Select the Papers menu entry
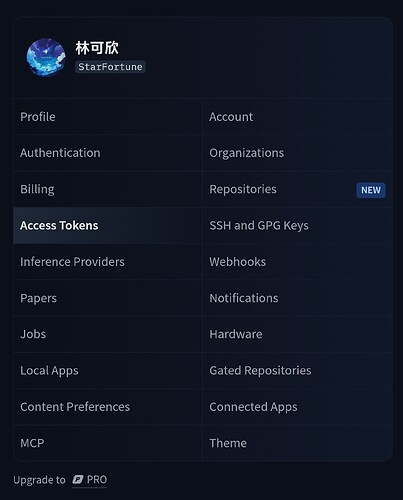 (108, 298)
